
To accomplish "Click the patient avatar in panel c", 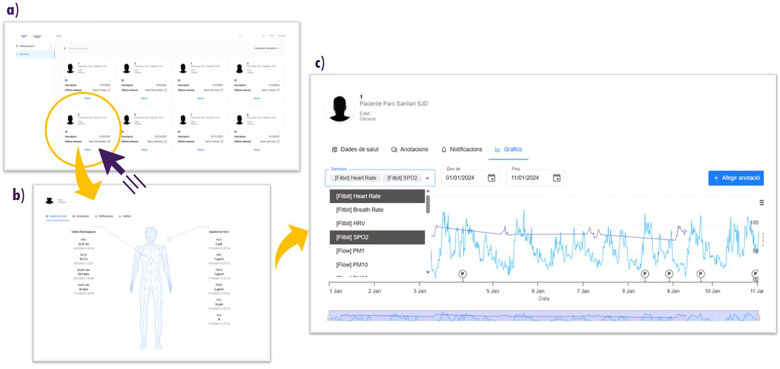I will pyautogui.click(x=341, y=107).
